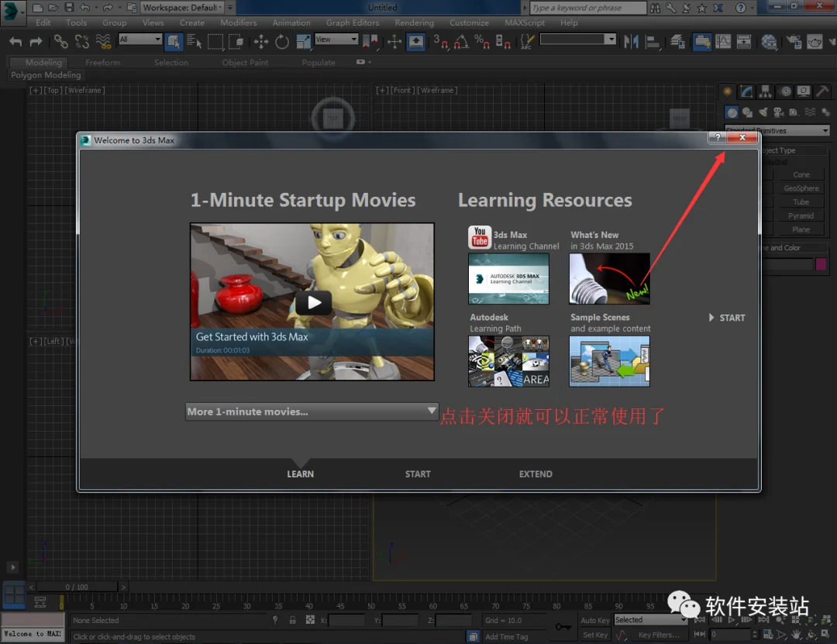837x644 pixels.
Task: Toggle the Angle Snap icon
Action: (461, 42)
